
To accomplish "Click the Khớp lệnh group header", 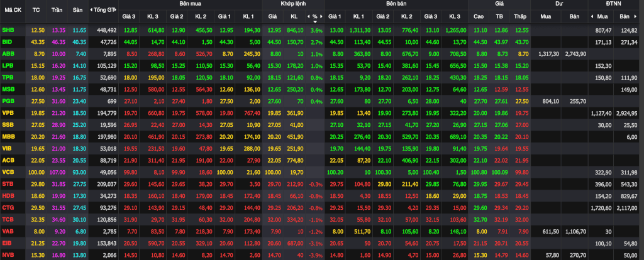I will tap(293, 3).
